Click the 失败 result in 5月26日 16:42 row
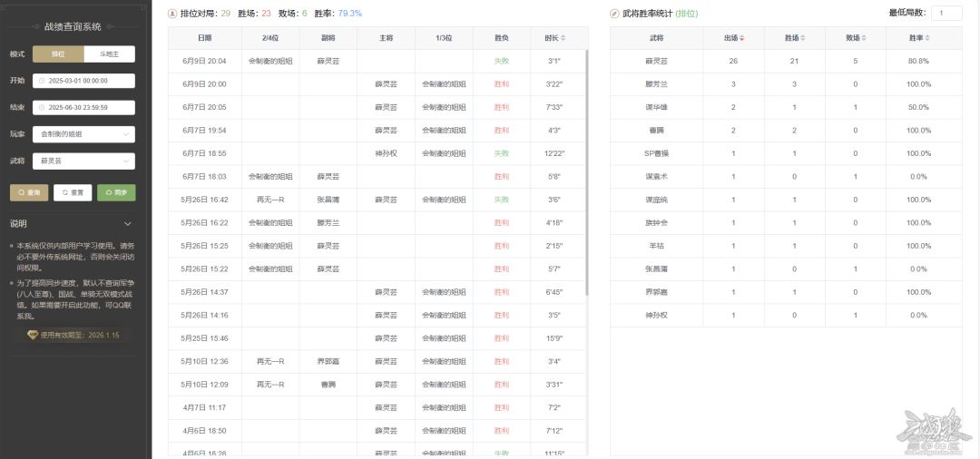The image size is (980, 459). [x=502, y=200]
